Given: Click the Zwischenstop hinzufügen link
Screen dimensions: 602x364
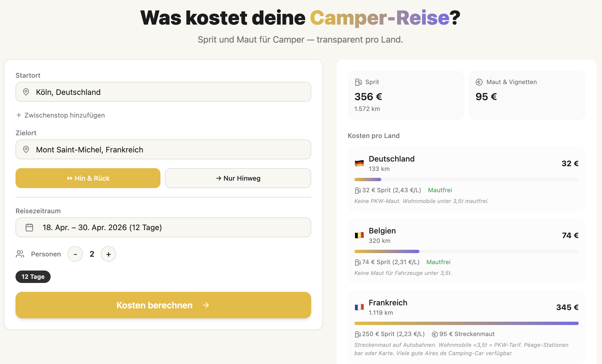Looking at the screenshot, I should tap(64, 115).
